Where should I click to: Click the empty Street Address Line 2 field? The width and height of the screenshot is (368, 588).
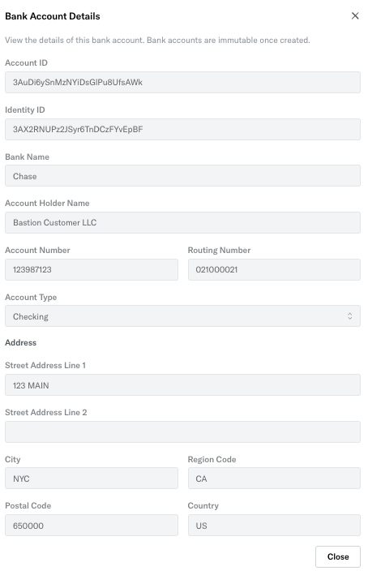[182, 432]
